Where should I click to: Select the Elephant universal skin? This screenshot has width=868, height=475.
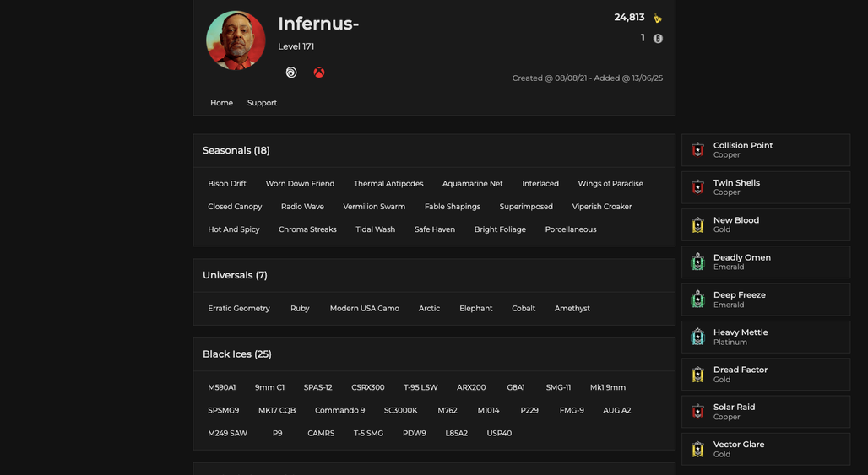pos(475,309)
